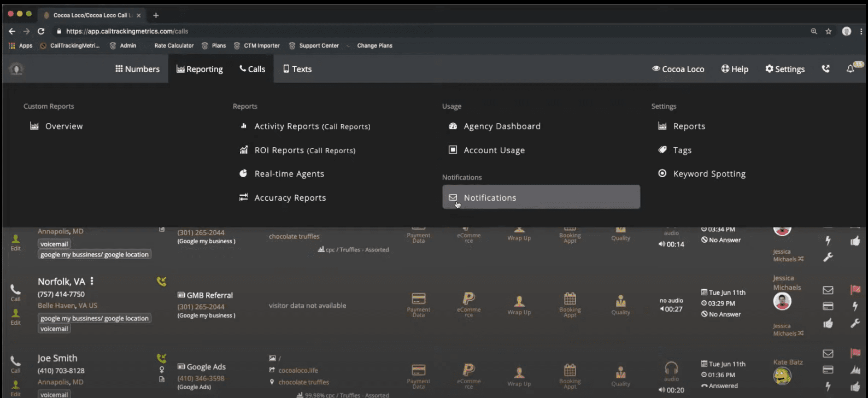Click the address bar URL
The height and width of the screenshot is (398, 868).
tap(127, 31)
